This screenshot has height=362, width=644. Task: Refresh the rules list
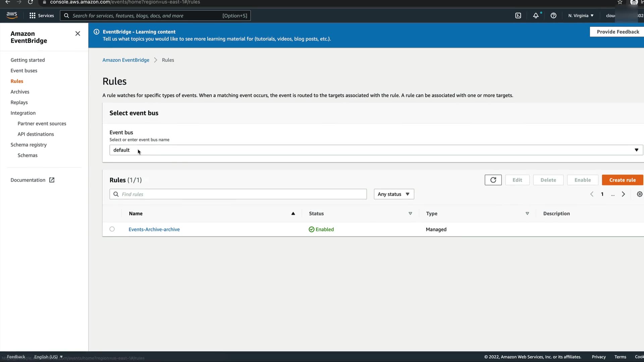coord(493,180)
